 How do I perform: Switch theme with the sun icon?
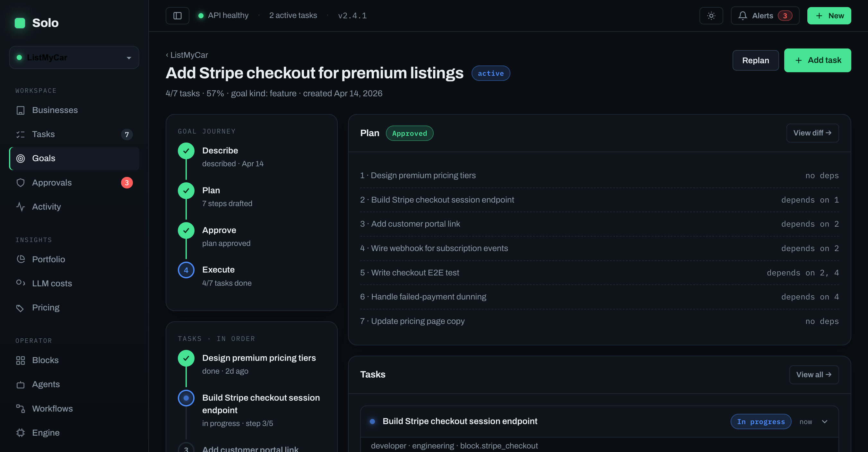pyautogui.click(x=711, y=15)
